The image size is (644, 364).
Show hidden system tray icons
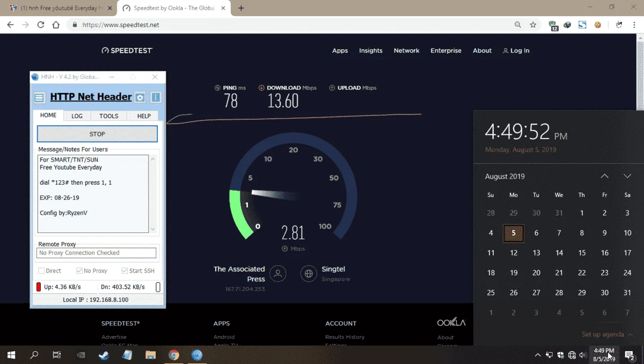click(x=538, y=355)
